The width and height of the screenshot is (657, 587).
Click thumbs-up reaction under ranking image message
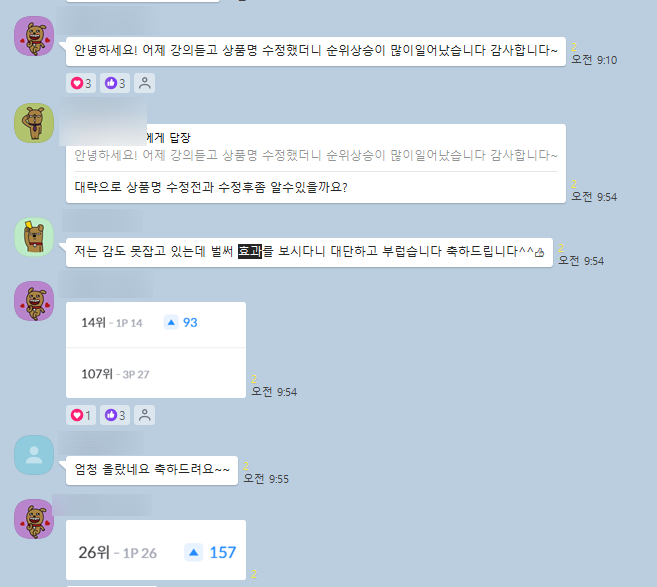click(x=115, y=415)
